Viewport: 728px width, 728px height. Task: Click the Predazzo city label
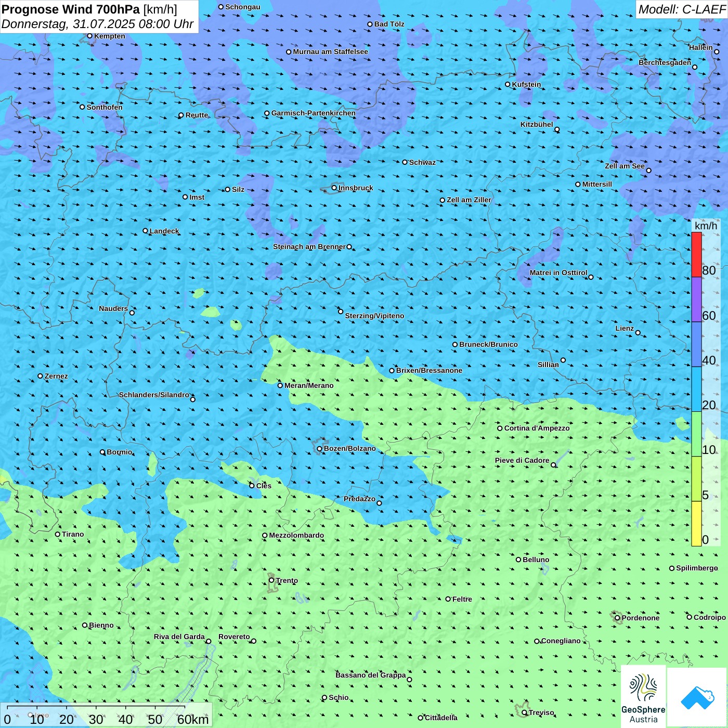359,499
